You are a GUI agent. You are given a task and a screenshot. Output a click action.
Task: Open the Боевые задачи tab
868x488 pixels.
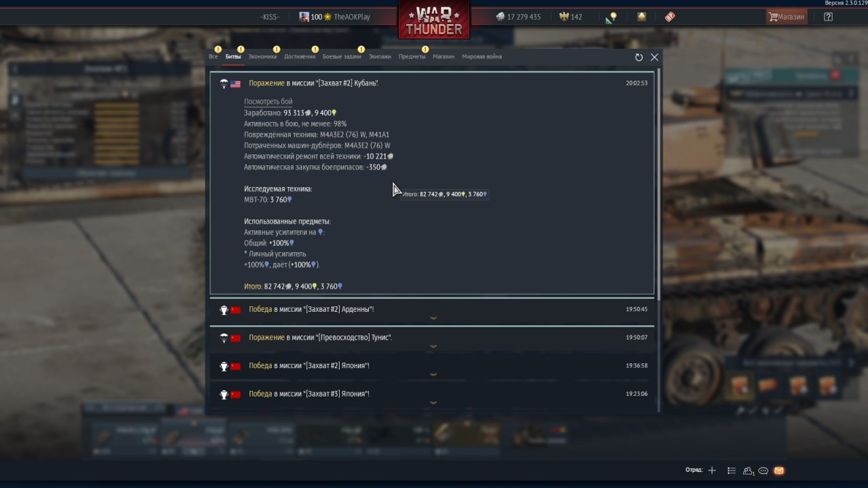pos(342,57)
